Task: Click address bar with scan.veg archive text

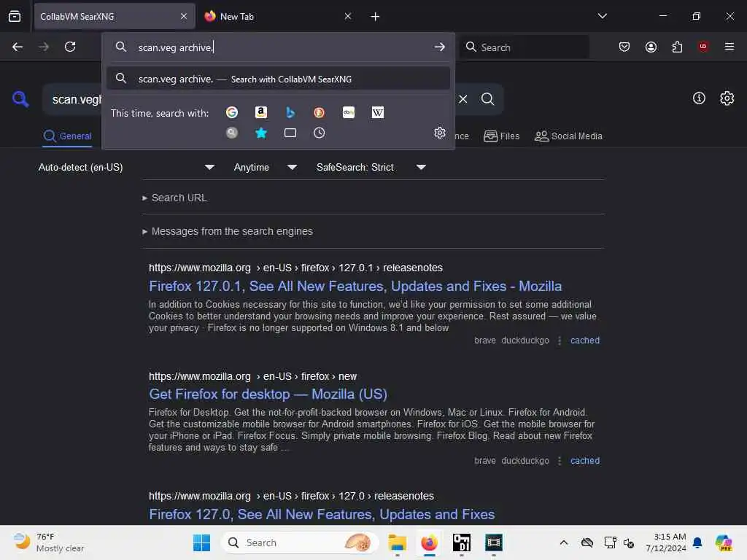Action: (279, 47)
